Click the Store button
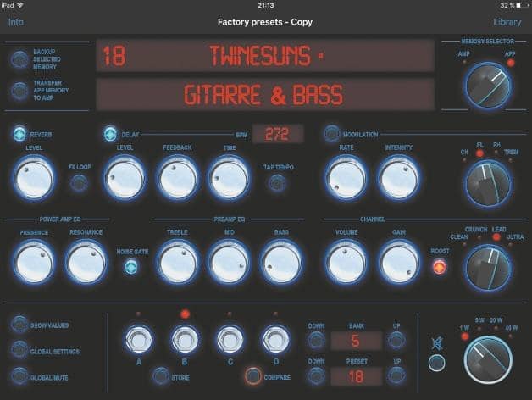Viewport: 532px width, 400px height. 160,376
